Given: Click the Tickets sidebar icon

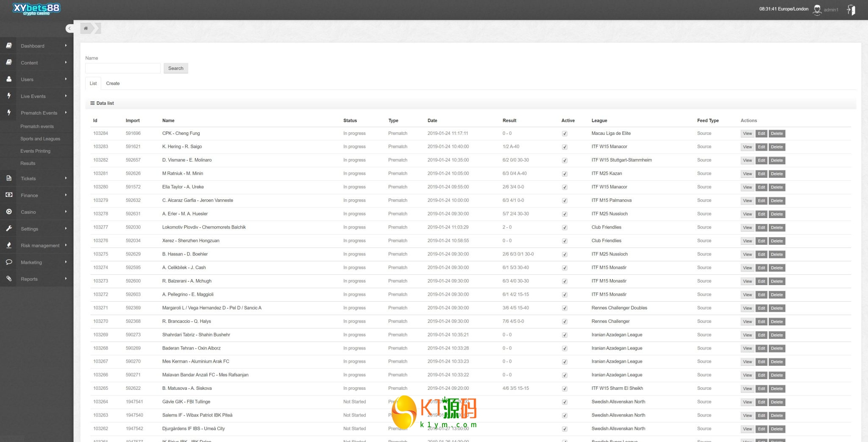Looking at the screenshot, I should click(x=9, y=178).
